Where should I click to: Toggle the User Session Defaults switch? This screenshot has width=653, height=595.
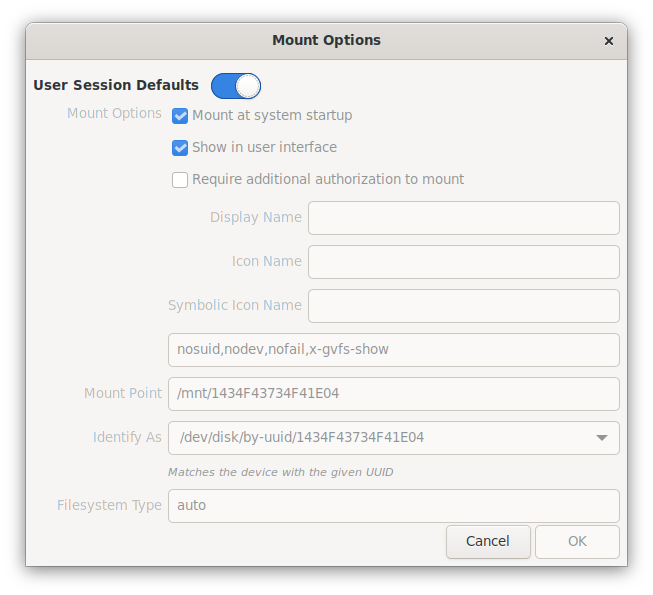[x=236, y=86]
